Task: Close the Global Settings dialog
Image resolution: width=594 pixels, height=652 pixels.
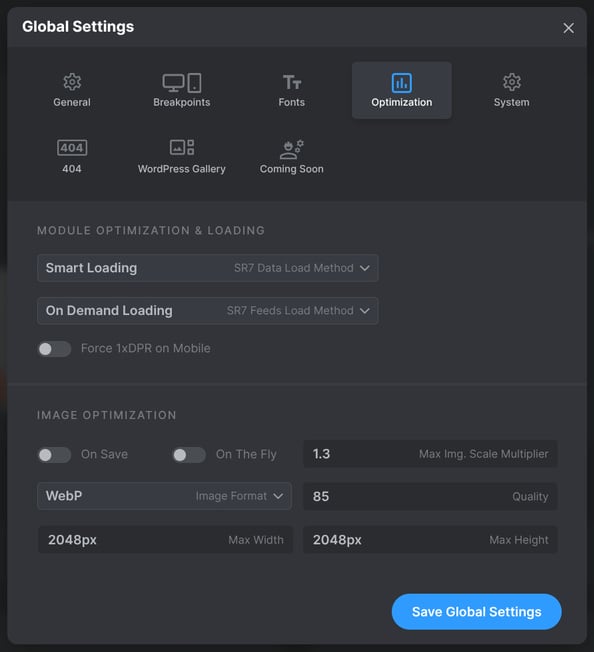Action: (569, 28)
